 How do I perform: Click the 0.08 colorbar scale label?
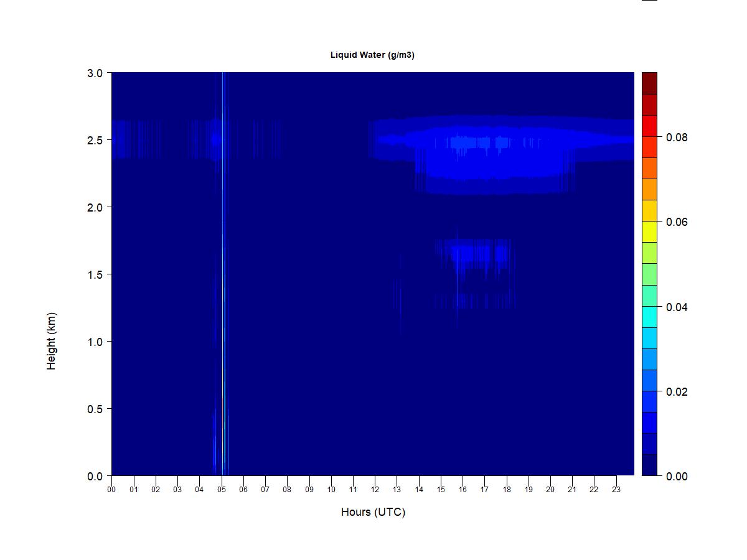(x=677, y=138)
